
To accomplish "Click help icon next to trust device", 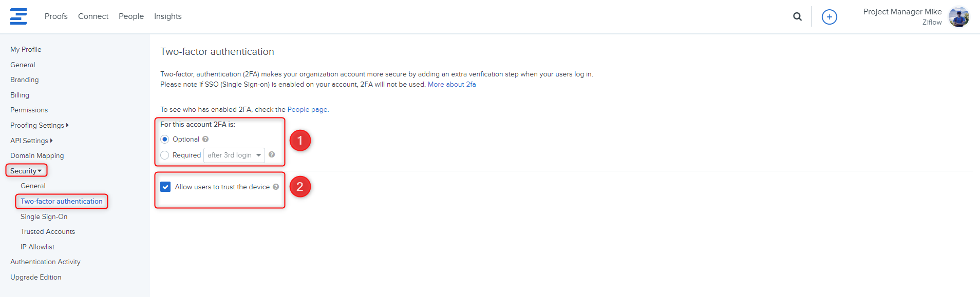I will (x=276, y=187).
